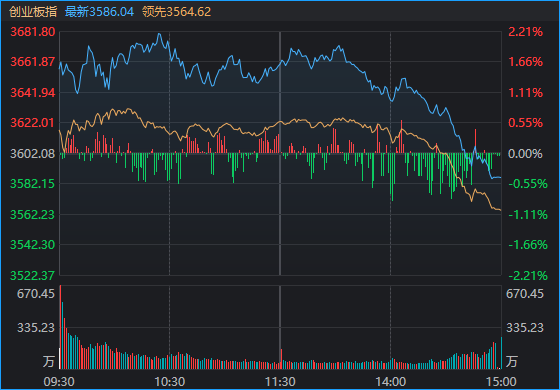560x390 pixels.
Task: Click the 3661.87 price axis label
Action: 33,62
